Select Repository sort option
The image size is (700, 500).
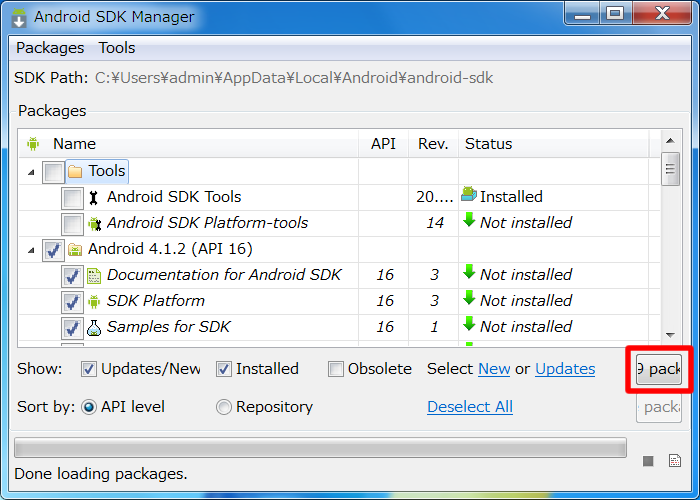pos(224,407)
